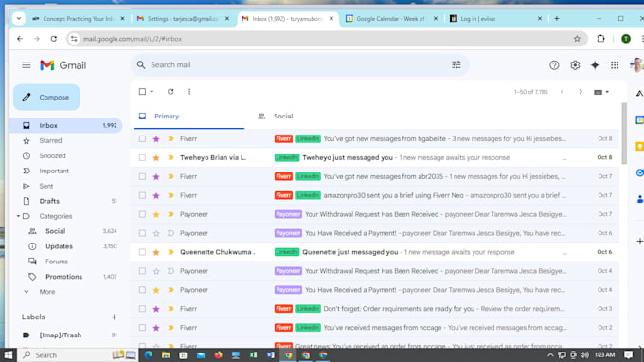Open Fiverr email about amazonpro30 brief
Screen dimensions: 644x362
coord(375,195)
